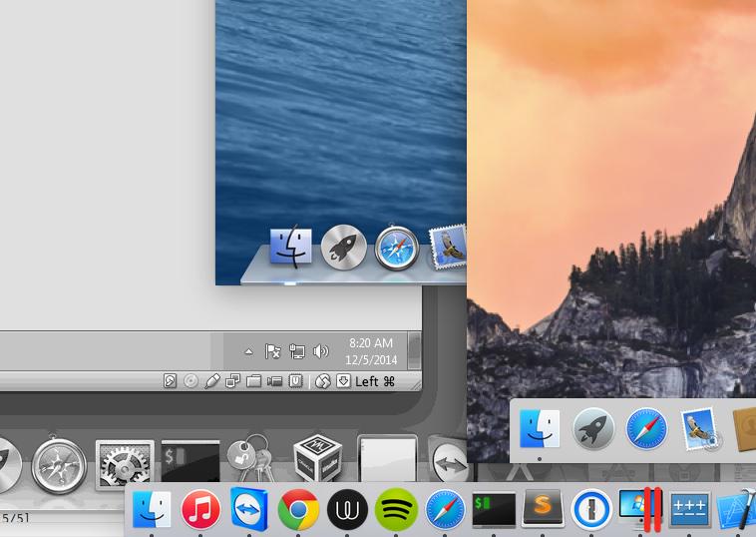Screen dimensions: 756x537
Task: Click VirtualBox network adapters status icon
Action: pos(232,381)
